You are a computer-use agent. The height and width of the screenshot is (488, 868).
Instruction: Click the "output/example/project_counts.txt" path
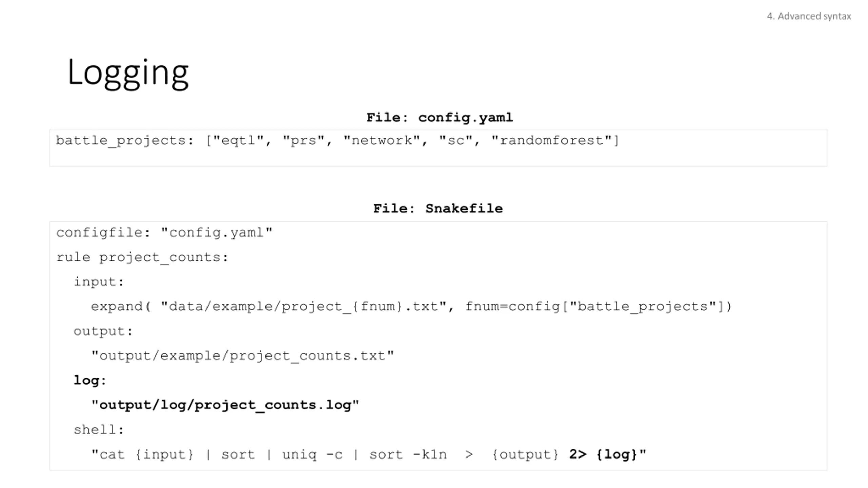point(242,356)
